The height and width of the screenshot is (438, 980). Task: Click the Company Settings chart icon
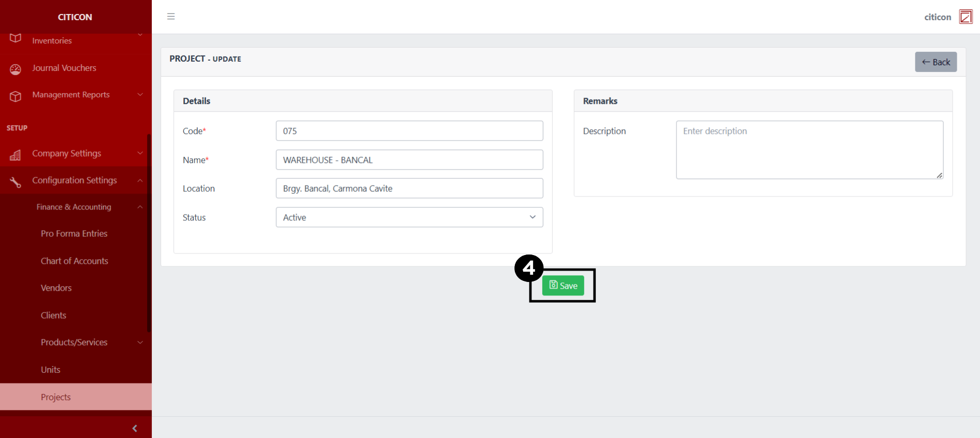[16, 154]
